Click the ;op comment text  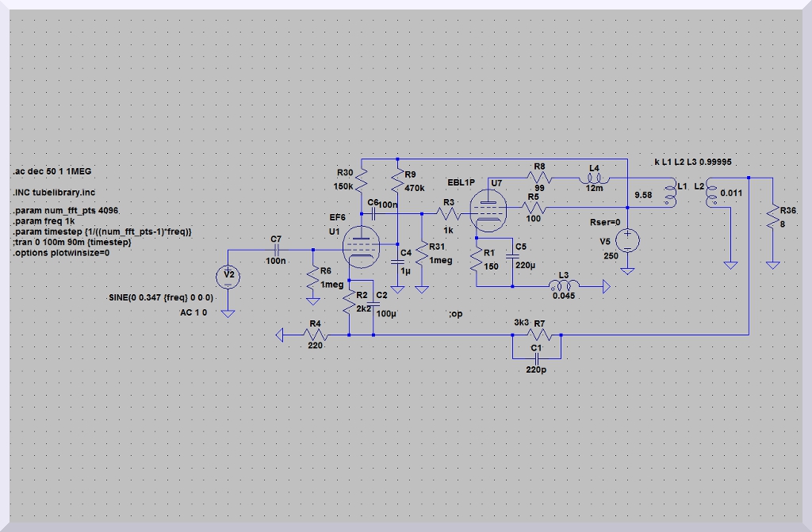click(x=455, y=315)
